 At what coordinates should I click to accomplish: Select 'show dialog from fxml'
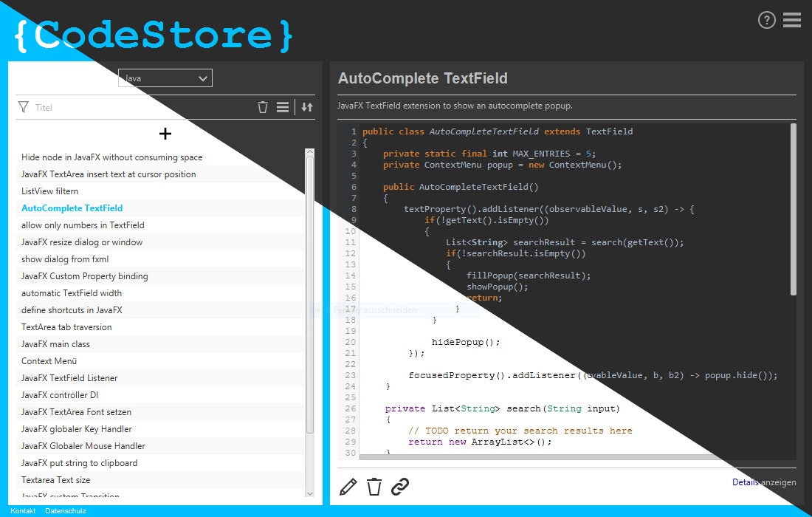(160, 259)
